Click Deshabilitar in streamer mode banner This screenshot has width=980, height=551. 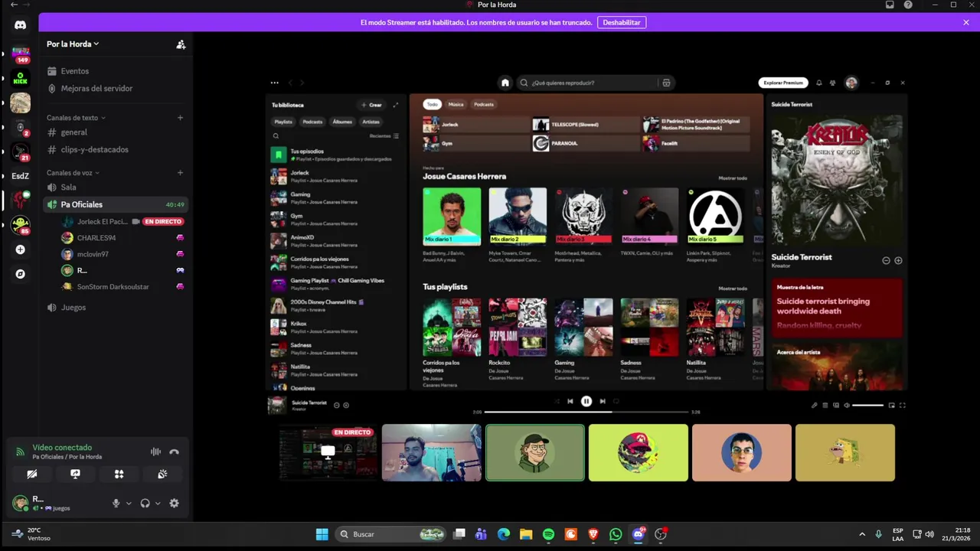622,22
